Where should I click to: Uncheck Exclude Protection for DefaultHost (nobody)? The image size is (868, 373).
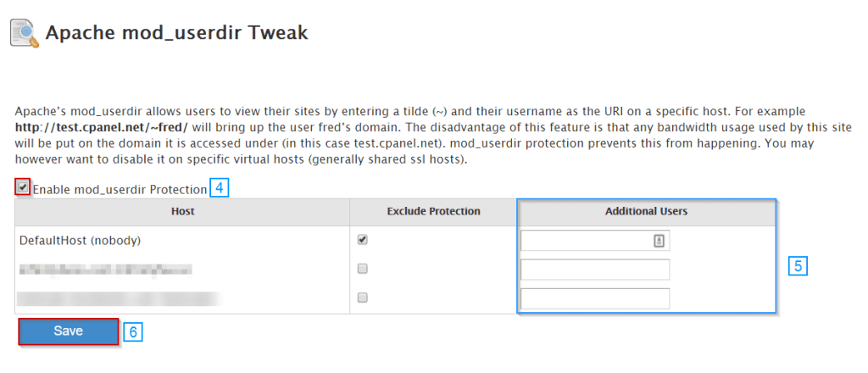click(x=362, y=240)
